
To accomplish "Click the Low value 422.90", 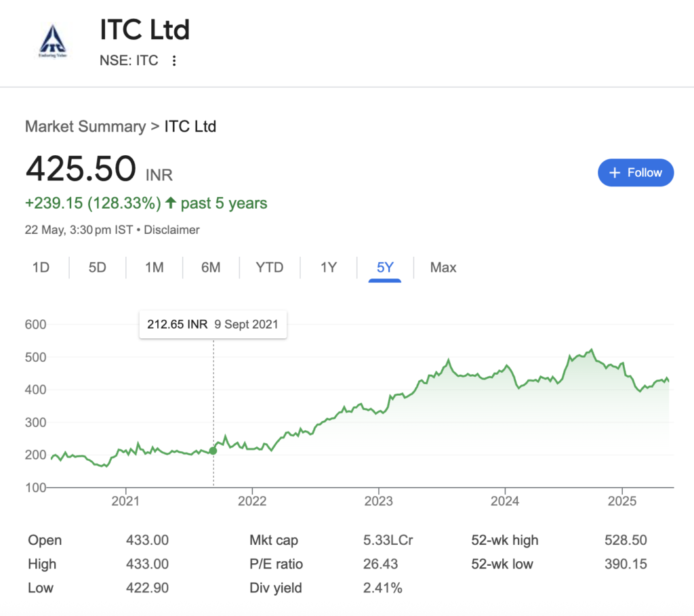I will (147, 588).
